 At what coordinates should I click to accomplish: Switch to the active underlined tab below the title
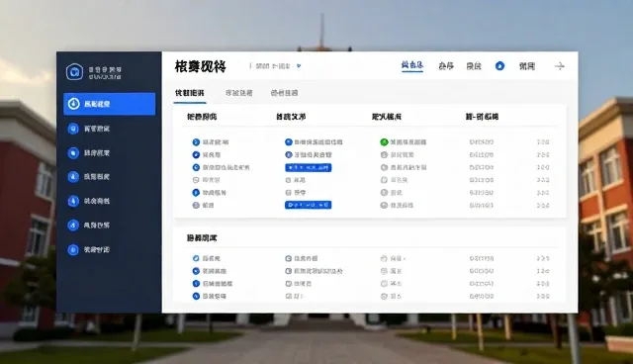pos(190,93)
